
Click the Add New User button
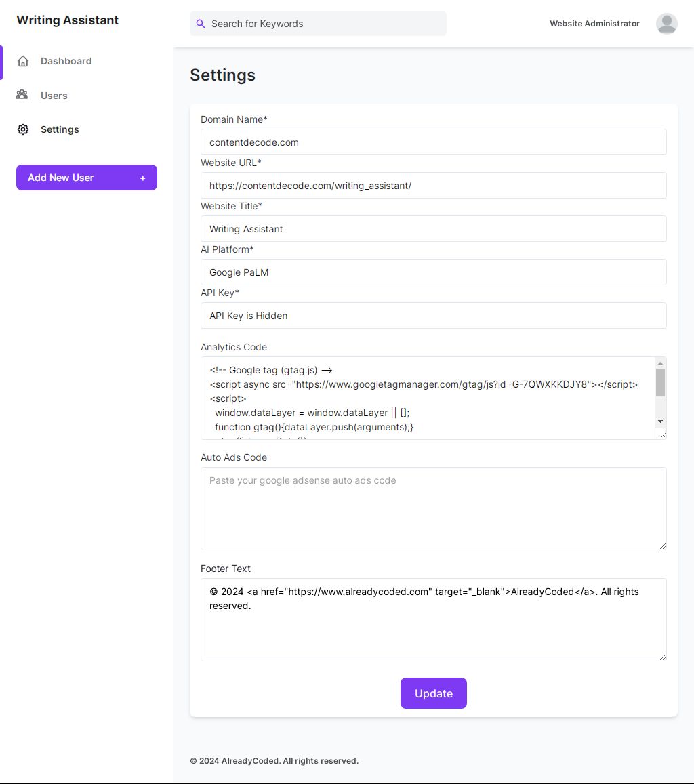(87, 178)
